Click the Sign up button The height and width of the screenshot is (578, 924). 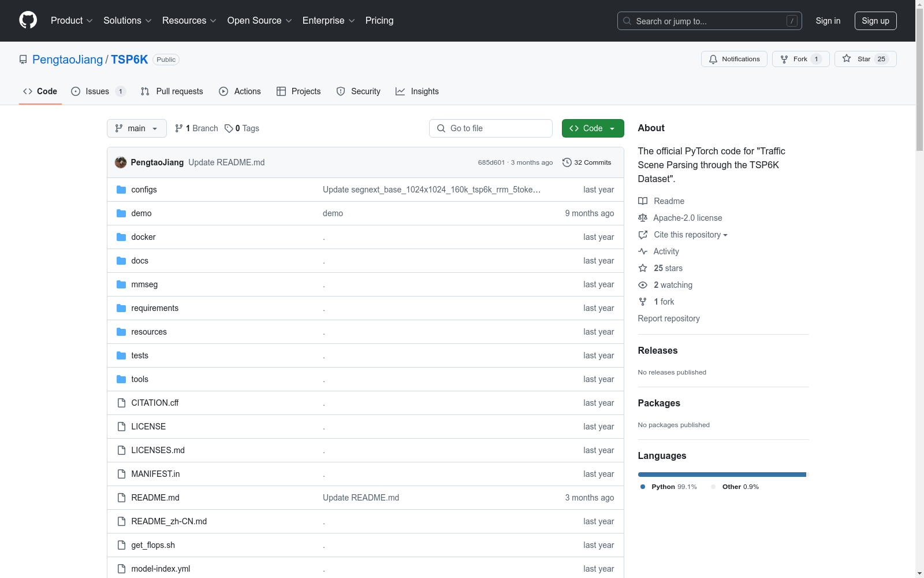click(875, 21)
